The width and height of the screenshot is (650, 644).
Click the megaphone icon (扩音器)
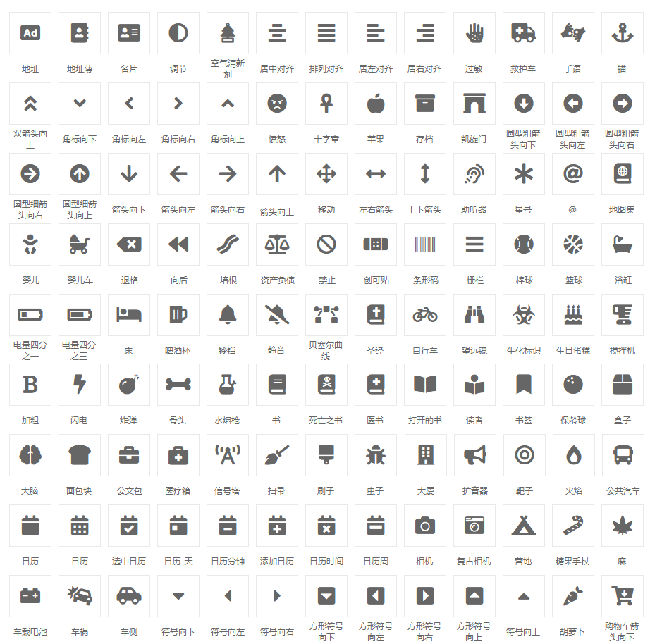pyautogui.click(x=475, y=455)
